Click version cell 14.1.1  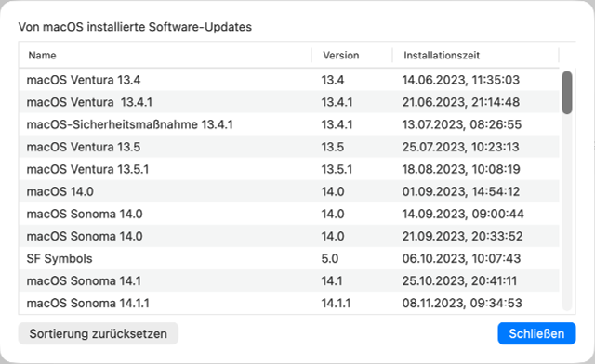tap(336, 303)
